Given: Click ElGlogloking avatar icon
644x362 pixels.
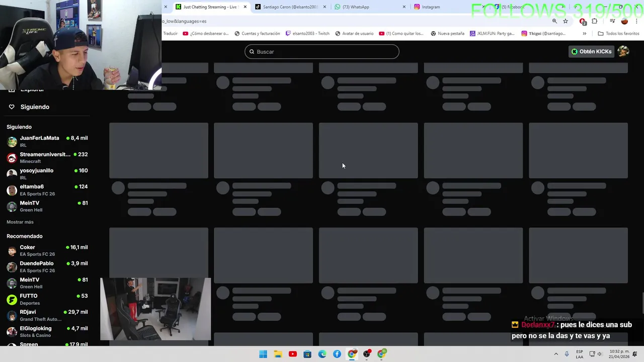Looking at the screenshot, I should coord(12,332).
